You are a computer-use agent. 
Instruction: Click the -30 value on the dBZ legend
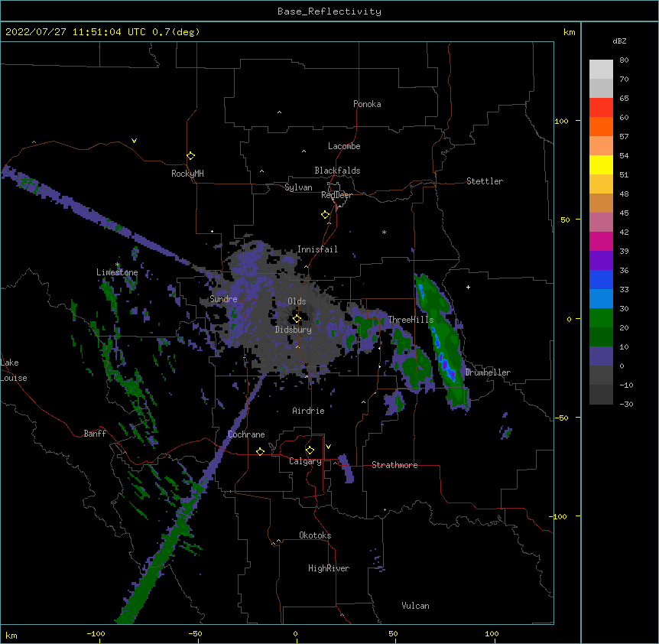(626, 405)
